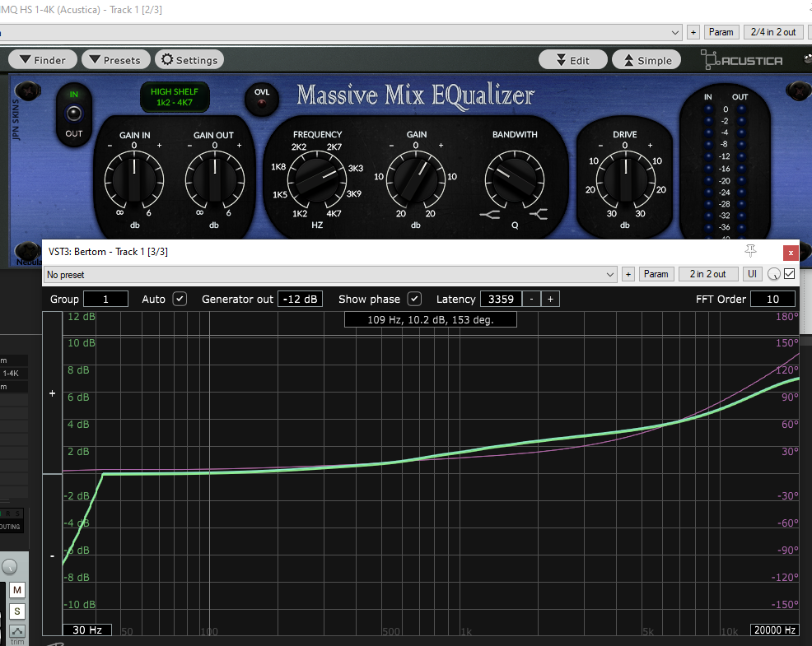Click the GAIN IN knob
Screen dimensions: 812x646
(134, 180)
